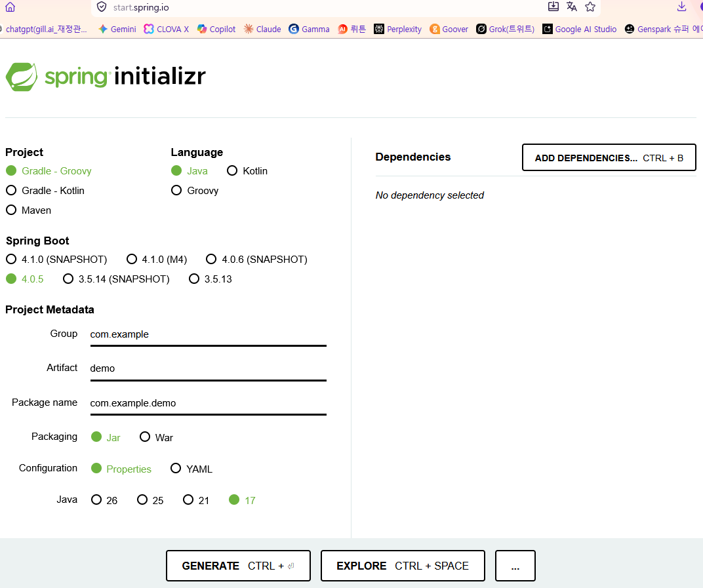Select Java version 26

[104, 500]
